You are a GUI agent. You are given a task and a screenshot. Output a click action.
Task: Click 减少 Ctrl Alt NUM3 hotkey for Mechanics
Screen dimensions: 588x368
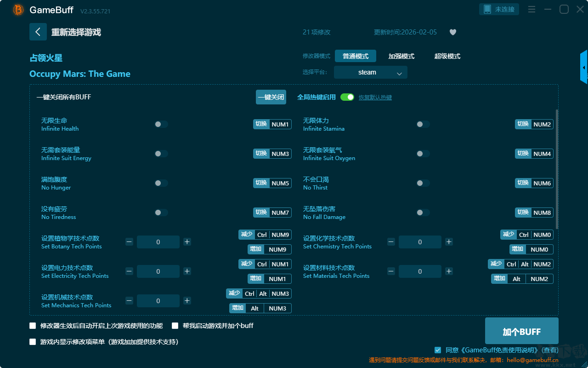[x=259, y=293]
